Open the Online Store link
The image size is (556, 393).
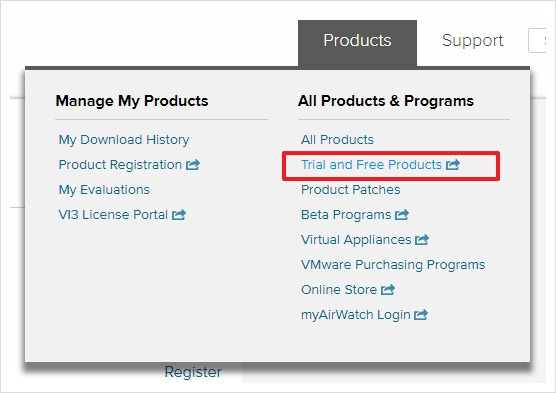click(339, 290)
